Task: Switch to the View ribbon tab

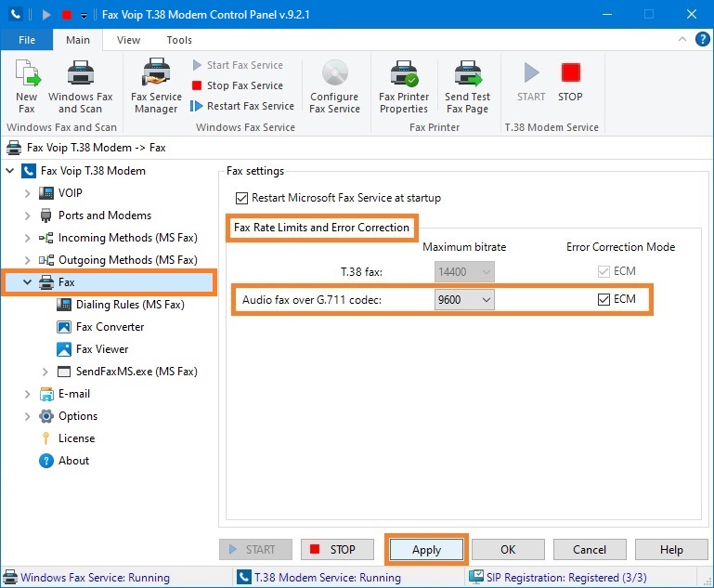Action: pos(128,40)
